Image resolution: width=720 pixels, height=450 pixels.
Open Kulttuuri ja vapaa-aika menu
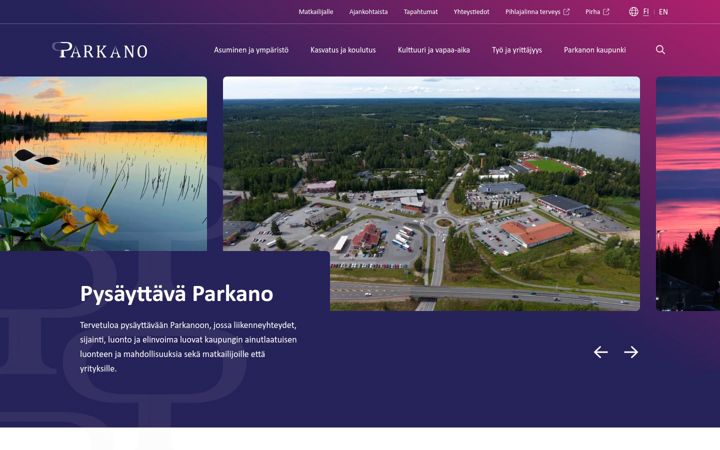click(433, 50)
